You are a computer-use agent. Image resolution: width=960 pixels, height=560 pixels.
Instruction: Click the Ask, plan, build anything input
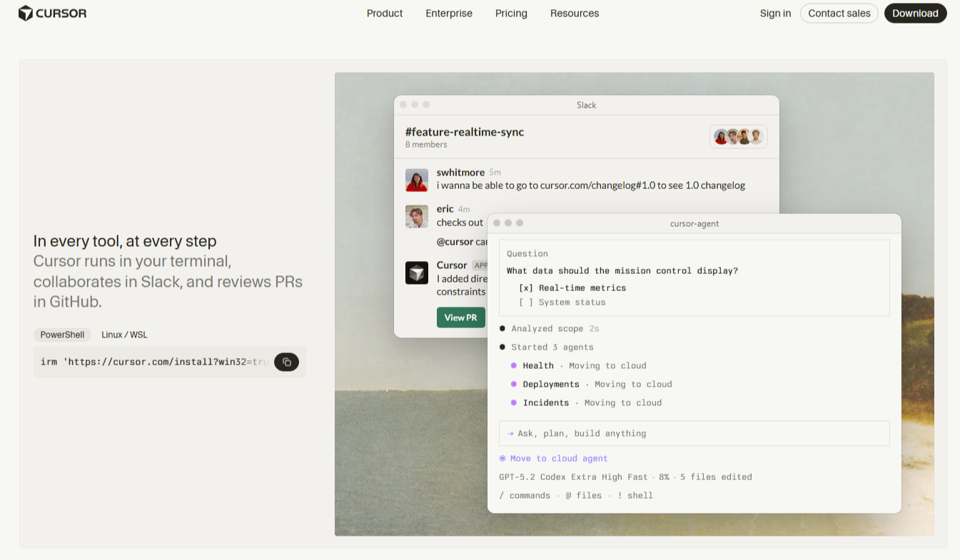tap(694, 434)
